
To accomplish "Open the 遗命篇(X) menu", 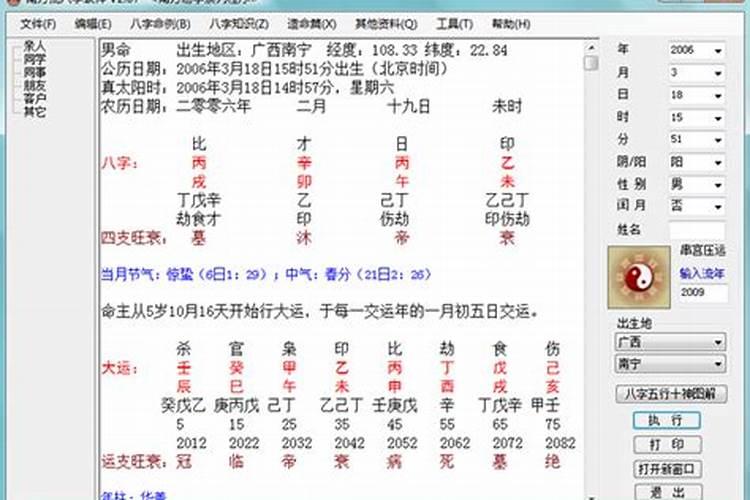I will tap(312, 24).
